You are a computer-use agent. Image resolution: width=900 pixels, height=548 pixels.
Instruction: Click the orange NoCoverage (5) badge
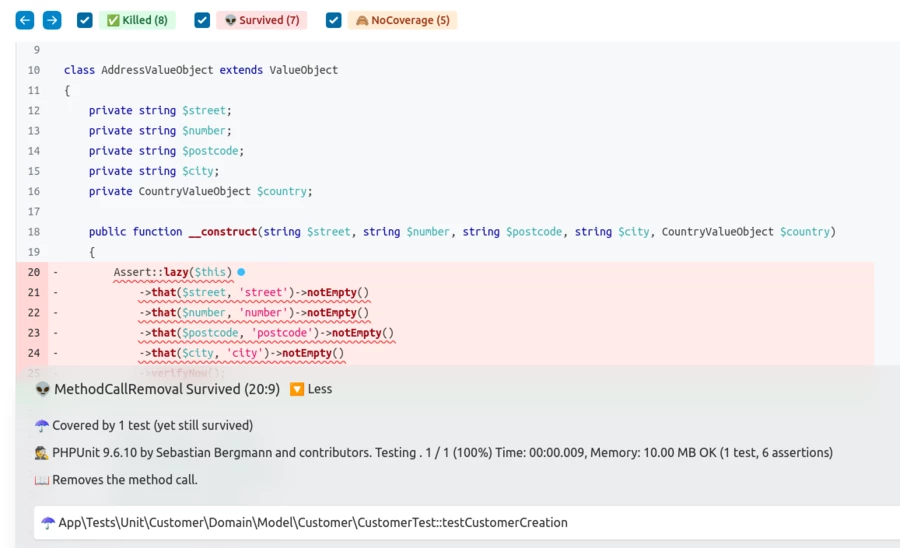point(402,20)
